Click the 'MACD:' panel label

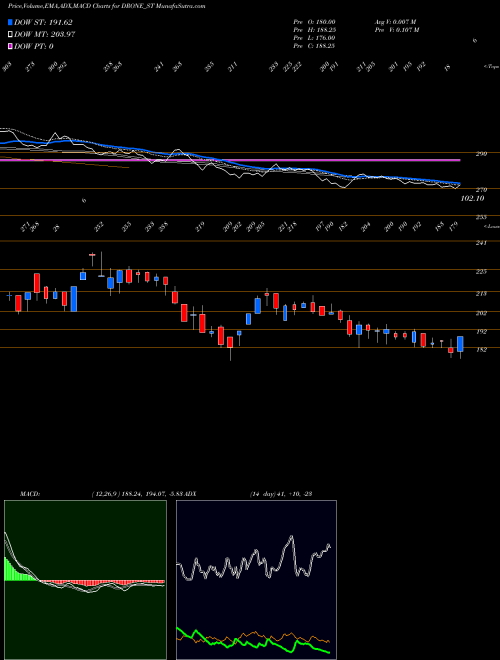[29, 494]
